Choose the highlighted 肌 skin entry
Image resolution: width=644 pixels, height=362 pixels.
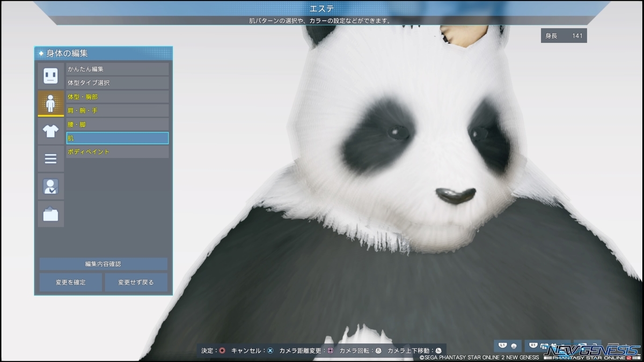118,138
